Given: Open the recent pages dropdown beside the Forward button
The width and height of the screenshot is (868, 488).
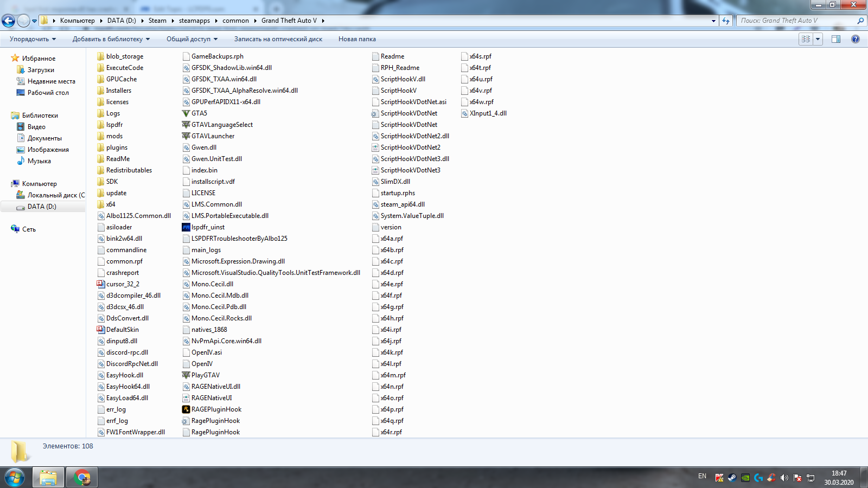Looking at the screenshot, I should pos(34,21).
